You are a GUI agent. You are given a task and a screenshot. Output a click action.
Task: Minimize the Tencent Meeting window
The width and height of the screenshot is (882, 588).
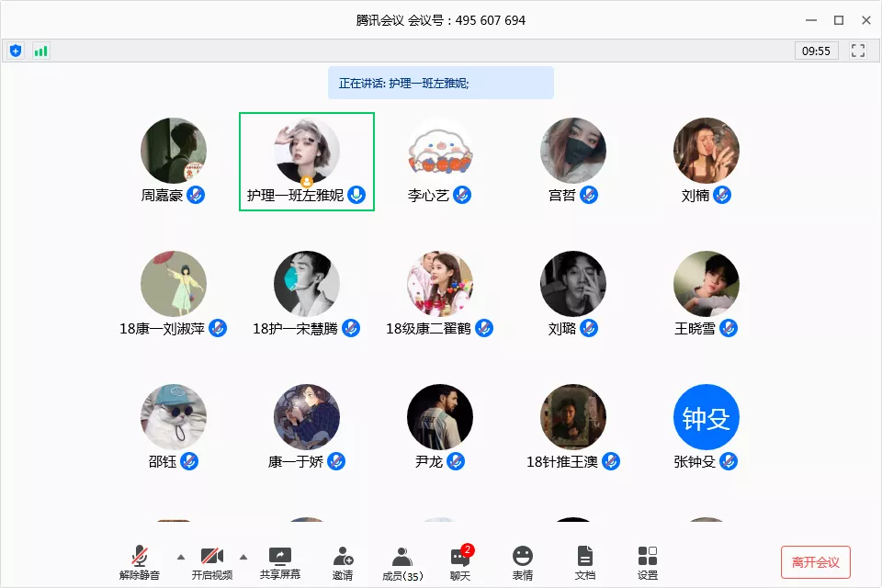click(x=810, y=20)
